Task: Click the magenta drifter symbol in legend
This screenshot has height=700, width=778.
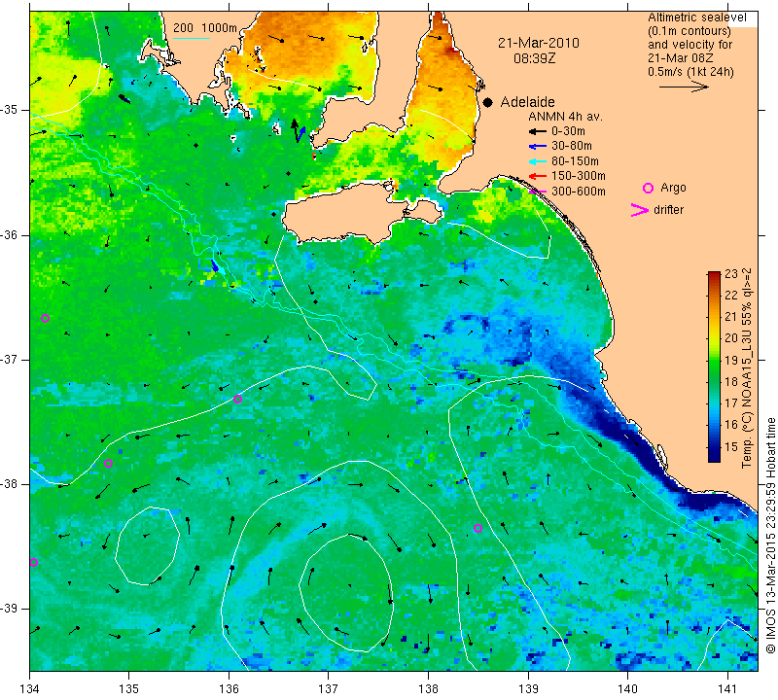Action: [639, 210]
